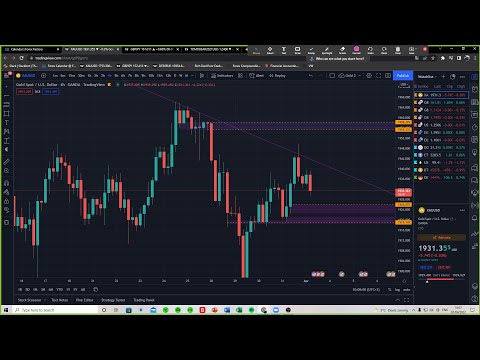
Task: Open Zoom annotation color Format swatch
Action: [356, 50]
